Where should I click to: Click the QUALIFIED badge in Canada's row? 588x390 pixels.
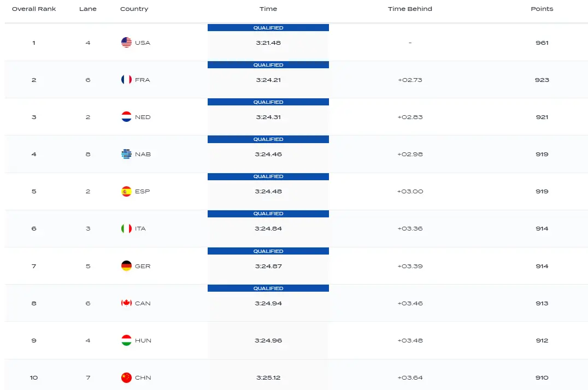pyautogui.click(x=268, y=288)
